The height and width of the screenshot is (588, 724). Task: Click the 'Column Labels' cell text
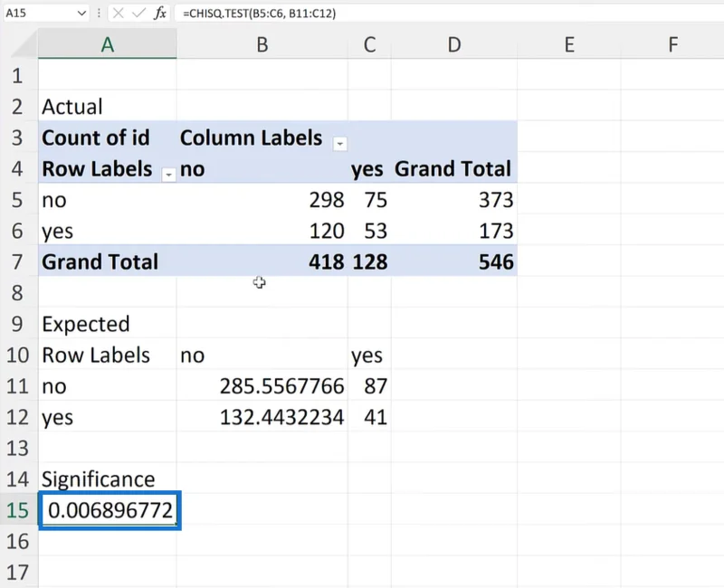(252, 138)
